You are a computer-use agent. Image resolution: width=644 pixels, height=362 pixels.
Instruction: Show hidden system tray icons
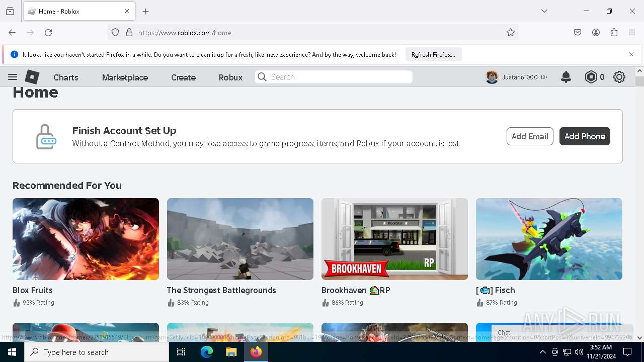542,352
